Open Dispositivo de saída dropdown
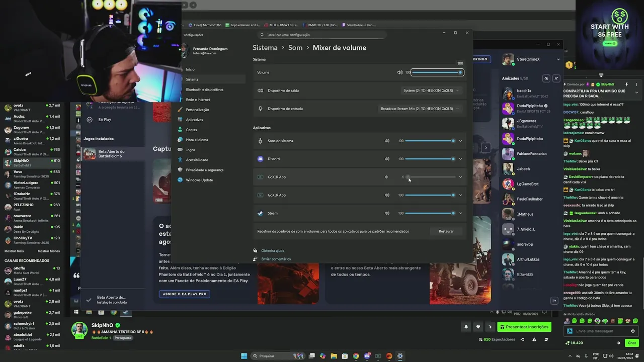The width and height of the screenshot is (644, 362). [x=431, y=90]
